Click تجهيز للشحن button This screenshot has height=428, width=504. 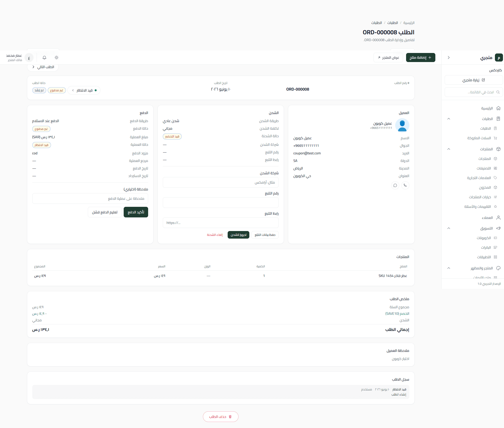238,235
